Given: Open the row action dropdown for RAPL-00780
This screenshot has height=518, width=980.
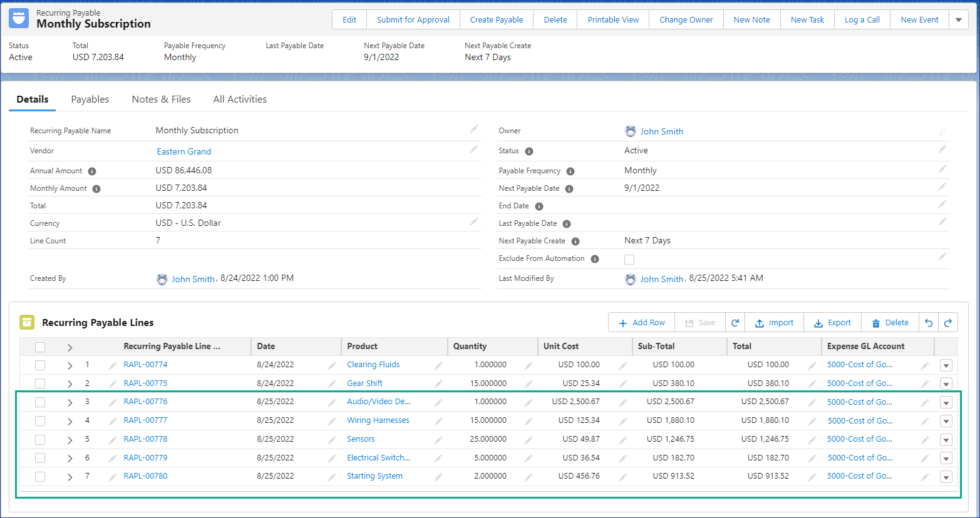Looking at the screenshot, I should pos(946,477).
